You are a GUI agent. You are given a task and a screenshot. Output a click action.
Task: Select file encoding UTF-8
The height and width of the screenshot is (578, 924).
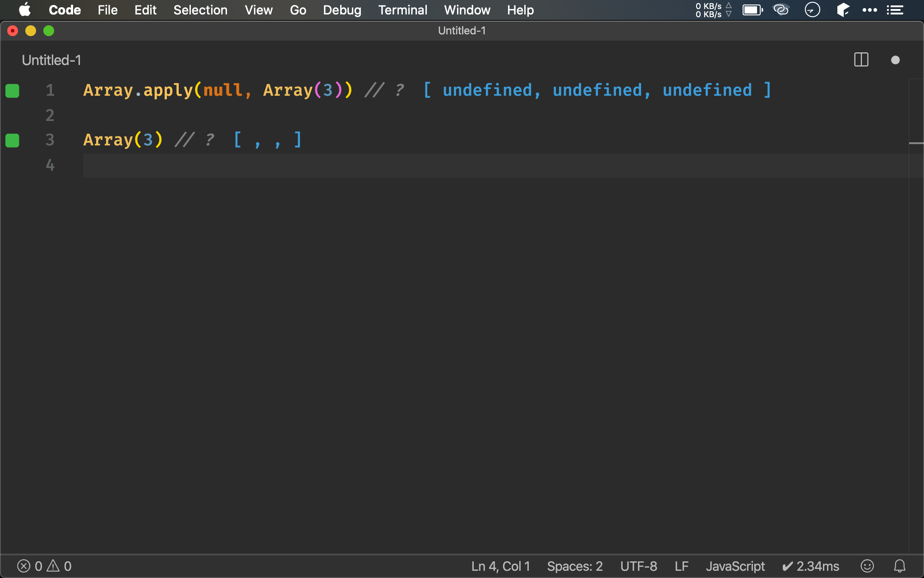pyautogui.click(x=638, y=566)
